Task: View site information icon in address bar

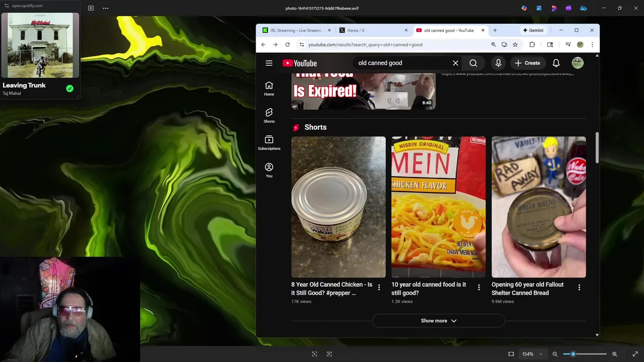Action: click(x=301, y=45)
